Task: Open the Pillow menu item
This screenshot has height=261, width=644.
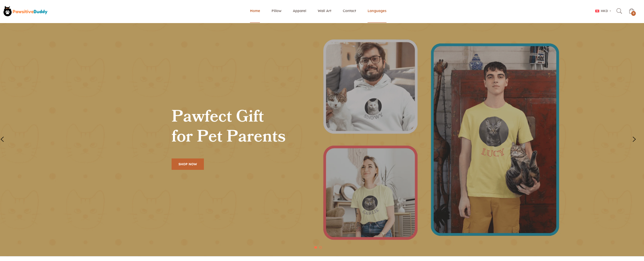Action: point(276,11)
